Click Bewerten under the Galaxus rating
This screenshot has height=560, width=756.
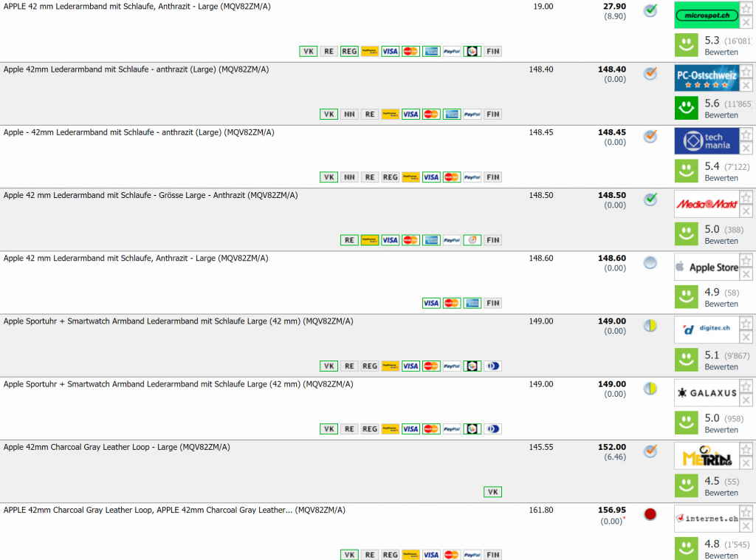(x=721, y=430)
